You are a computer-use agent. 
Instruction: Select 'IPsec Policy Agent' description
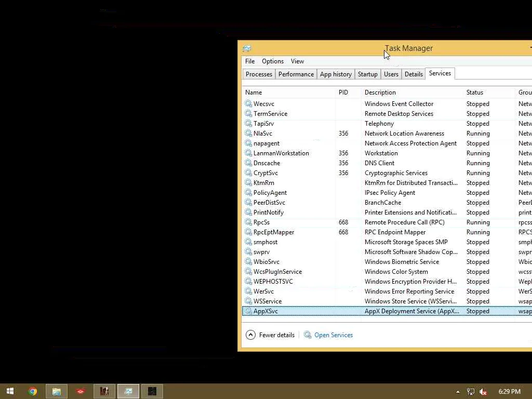[390, 192]
